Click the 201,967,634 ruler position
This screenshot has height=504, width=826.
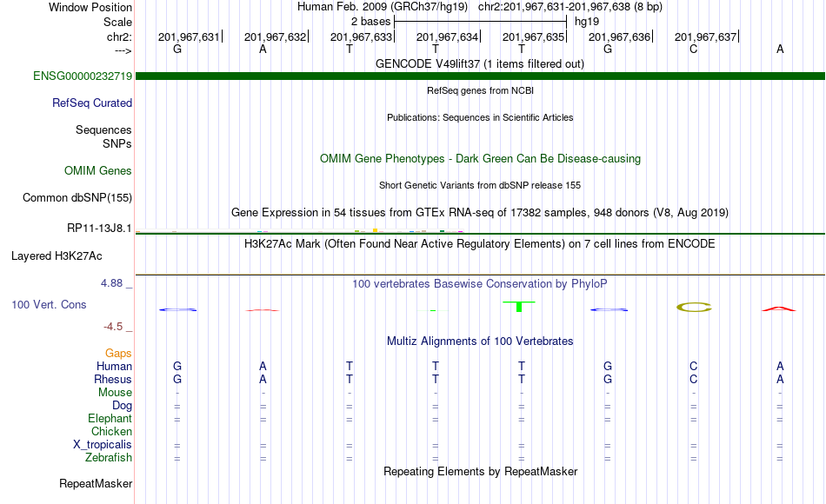pos(447,36)
